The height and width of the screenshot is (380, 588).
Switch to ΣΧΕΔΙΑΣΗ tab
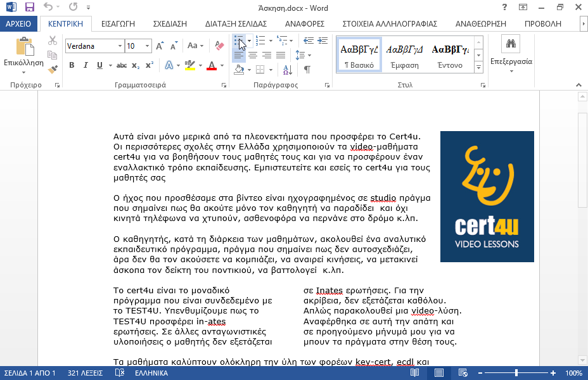(170, 23)
